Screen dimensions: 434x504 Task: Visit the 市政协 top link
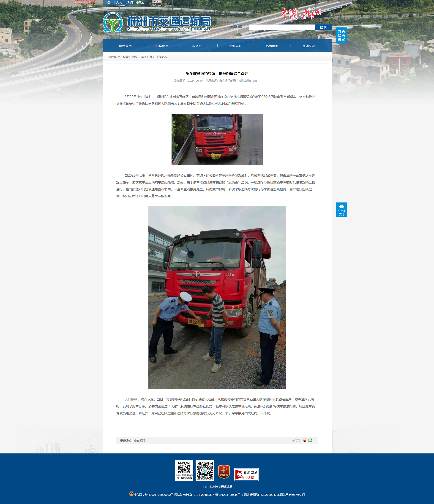tap(140, 3)
